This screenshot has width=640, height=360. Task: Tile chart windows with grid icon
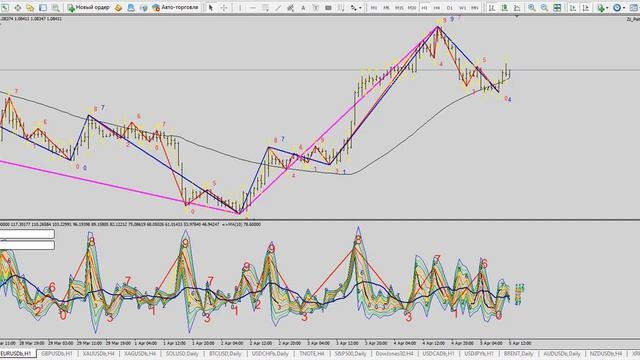point(557,8)
